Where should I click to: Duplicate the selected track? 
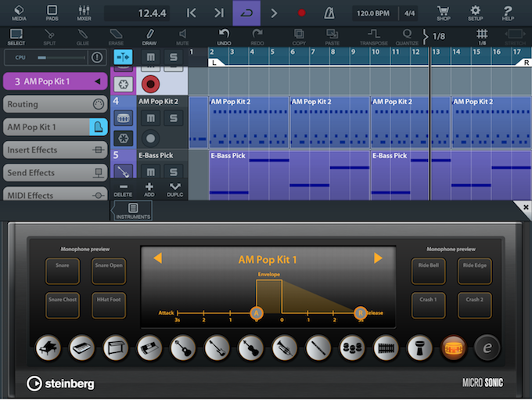tap(174, 189)
